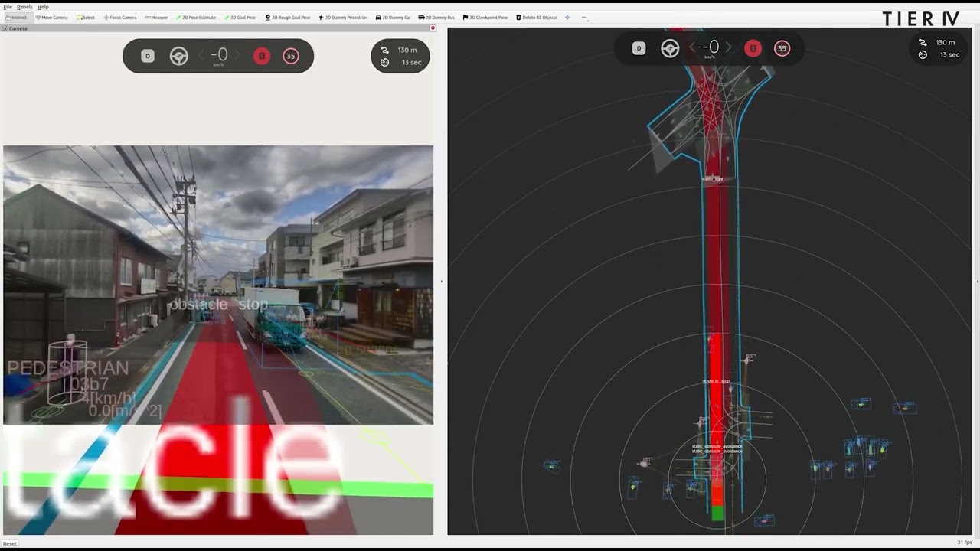The height and width of the screenshot is (551, 980).
Task: Click the panel splitter handle
Action: tap(441, 282)
